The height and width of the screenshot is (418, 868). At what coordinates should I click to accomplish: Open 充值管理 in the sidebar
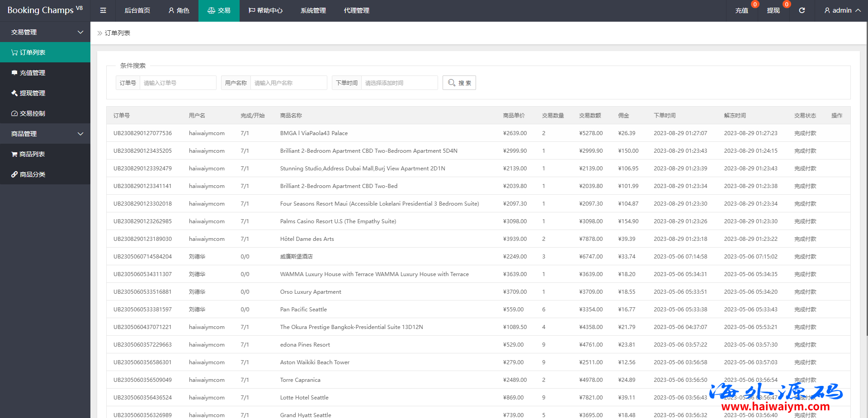[x=32, y=73]
